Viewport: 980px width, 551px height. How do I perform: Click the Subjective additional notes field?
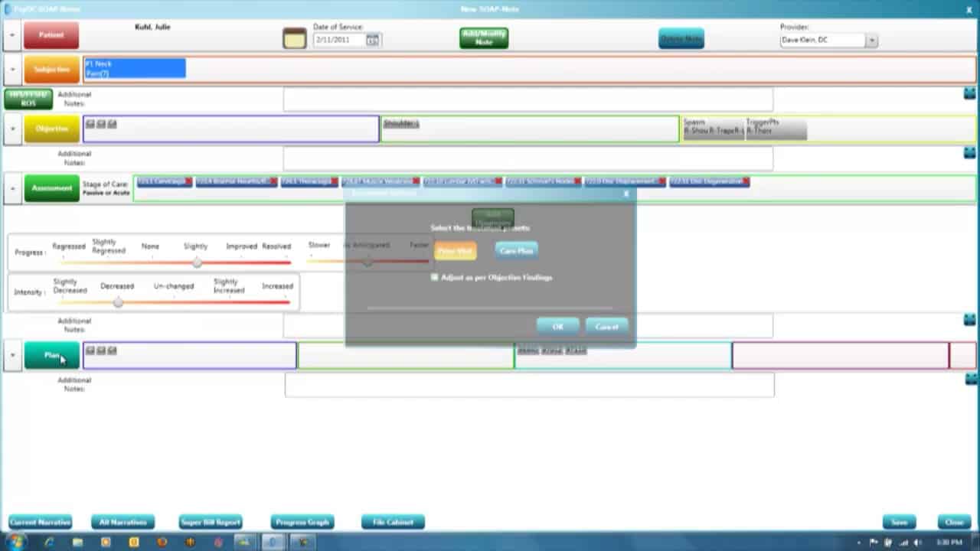pyautogui.click(x=528, y=99)
